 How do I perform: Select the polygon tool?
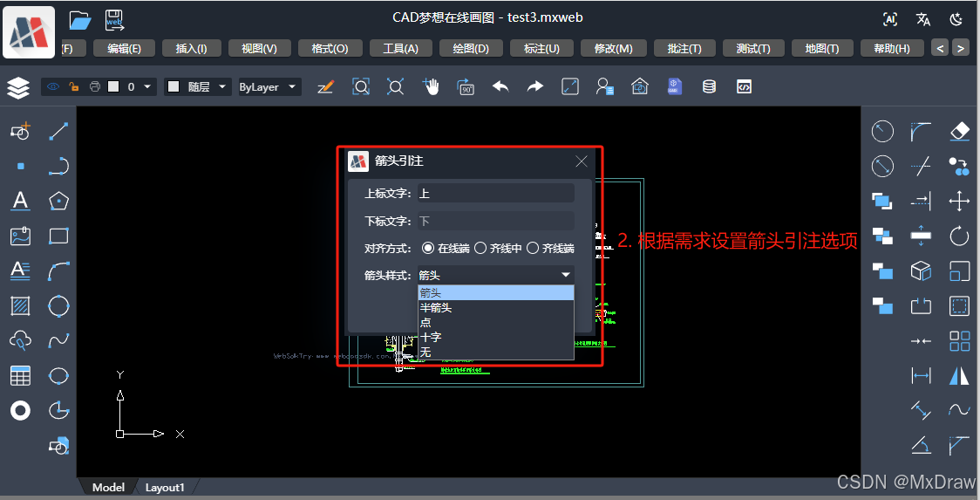[x=58, y=201]
